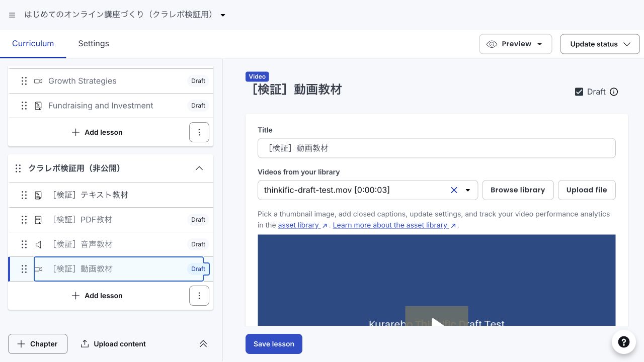Expand the video library dropdown arrow
The height and width of the screenshot is (362, 644).
point(468,190)
